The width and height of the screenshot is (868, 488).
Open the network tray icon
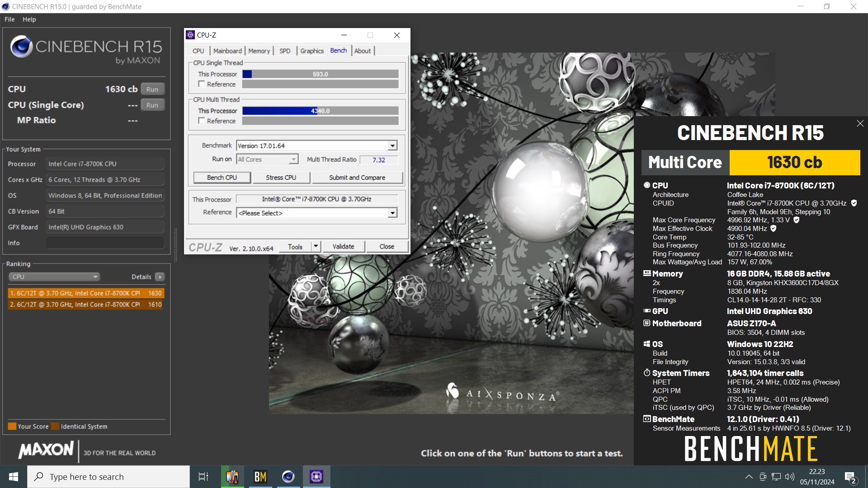[776, 477]
